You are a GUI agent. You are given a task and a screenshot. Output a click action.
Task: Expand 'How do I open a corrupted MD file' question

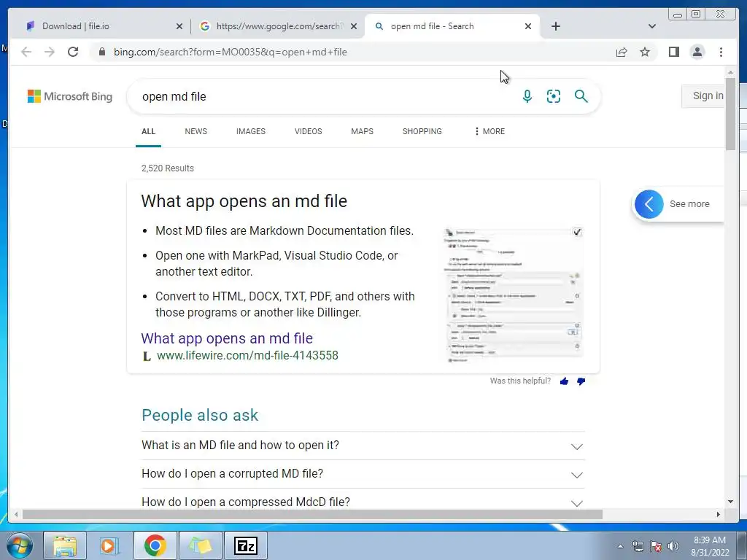[x=363, y=474]
